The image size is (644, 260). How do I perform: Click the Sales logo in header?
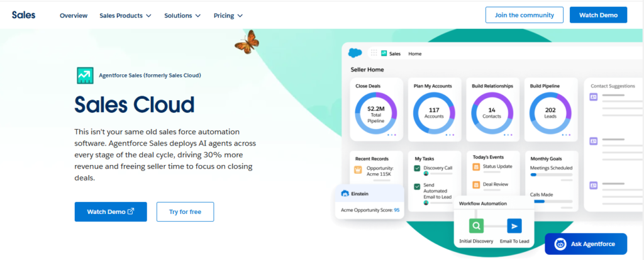click(23, 15)
